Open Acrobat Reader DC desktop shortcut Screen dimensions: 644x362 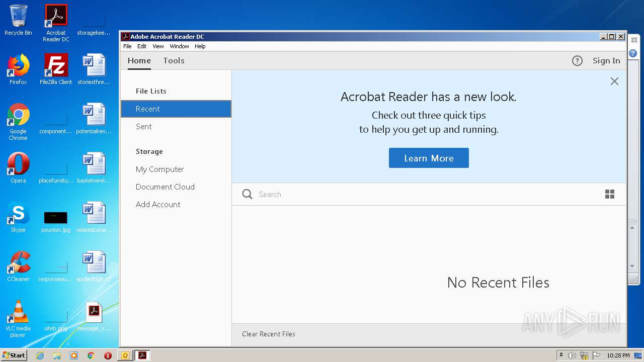[56, 23]
